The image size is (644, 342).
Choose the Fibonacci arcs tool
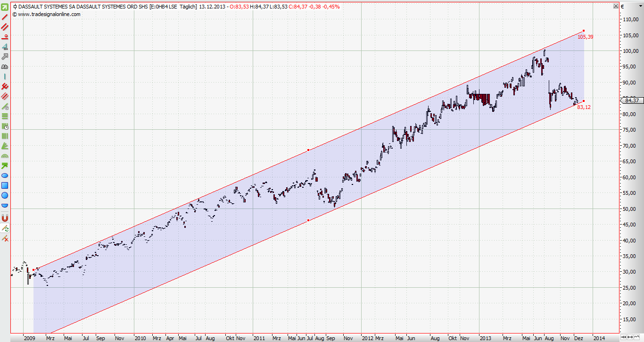[x=5, y=156]
